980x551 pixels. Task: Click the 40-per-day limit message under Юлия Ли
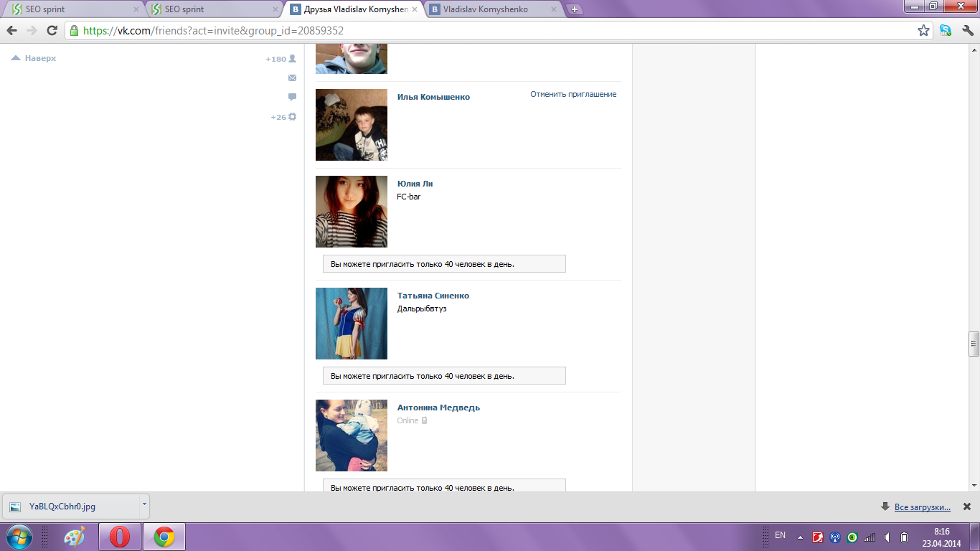tap(444, 264)
